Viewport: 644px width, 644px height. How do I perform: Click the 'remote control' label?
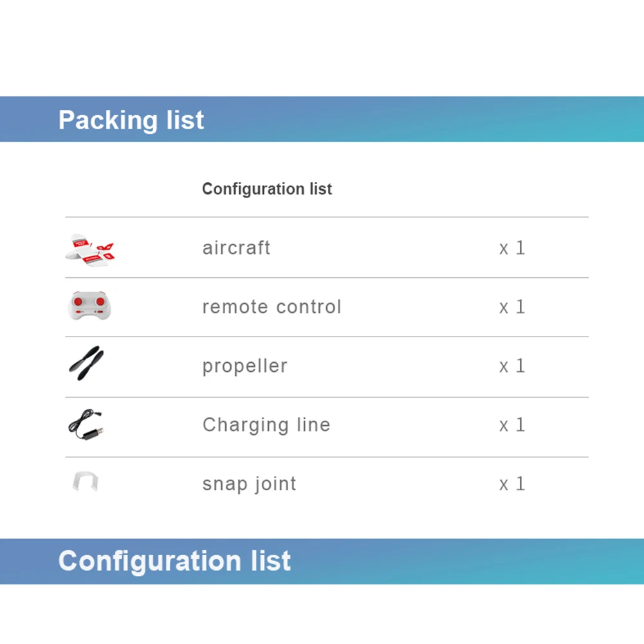pos(272,307)
